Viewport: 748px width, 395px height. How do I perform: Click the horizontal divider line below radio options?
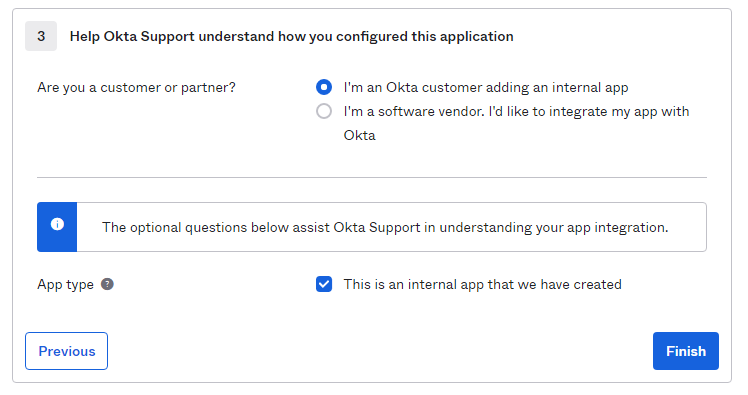coord(372,177)
